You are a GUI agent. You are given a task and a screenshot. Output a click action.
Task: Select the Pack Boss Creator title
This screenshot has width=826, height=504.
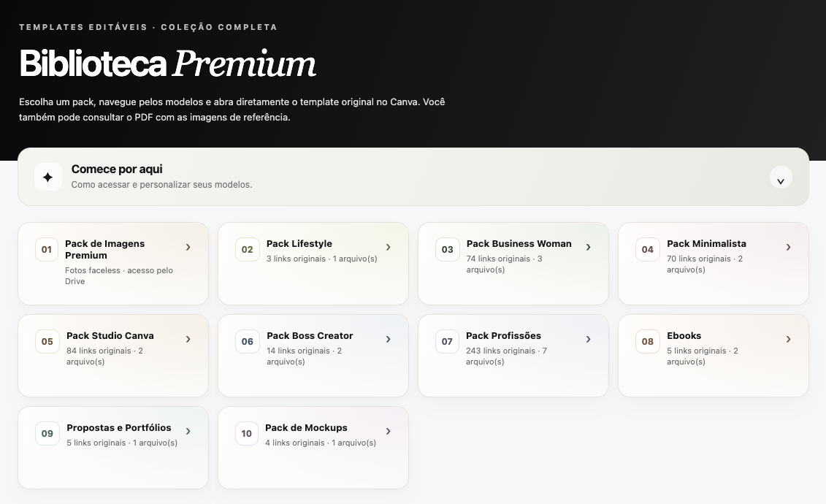coord(310,336)
